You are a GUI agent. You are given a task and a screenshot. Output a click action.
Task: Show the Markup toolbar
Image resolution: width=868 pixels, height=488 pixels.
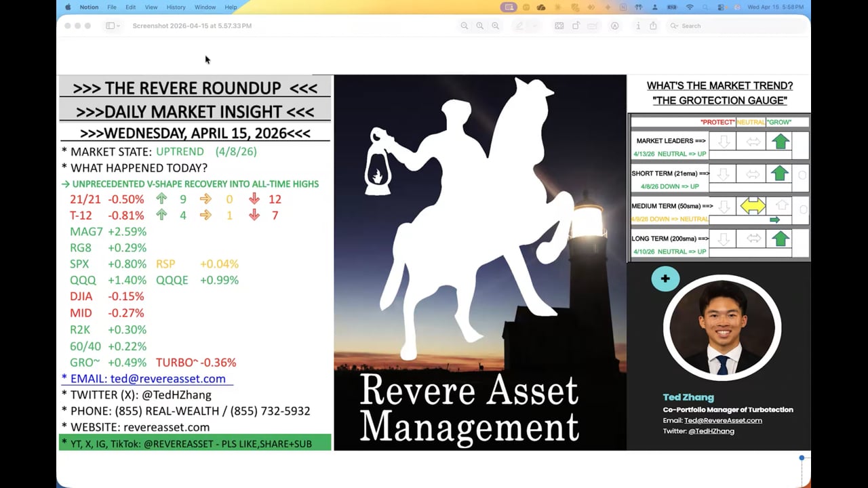[x=615, y=26]
